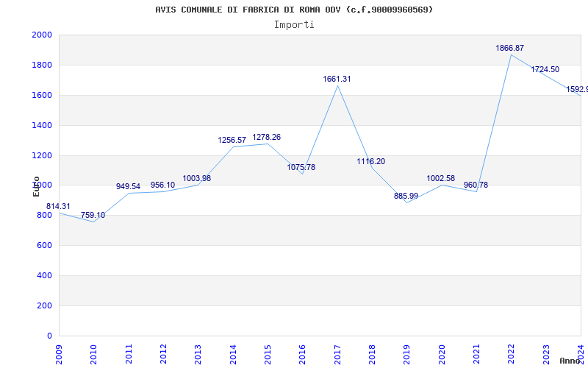Click the x-axis year 2009
This screenshot has height=368, width=588.
[59, 355]
